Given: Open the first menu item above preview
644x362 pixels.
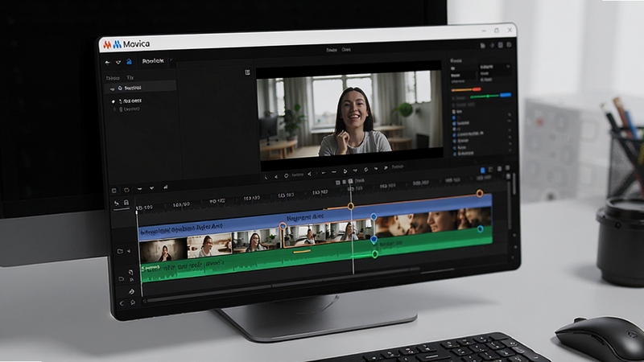Looking at the screenshot, I should pos(332,50).
